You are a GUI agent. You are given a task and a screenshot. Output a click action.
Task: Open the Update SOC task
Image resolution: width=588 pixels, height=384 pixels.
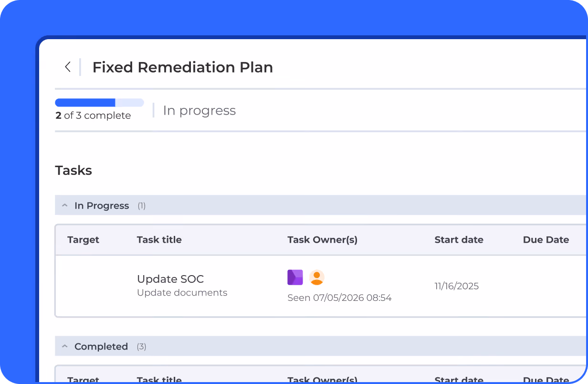click(x=170, y=279)
